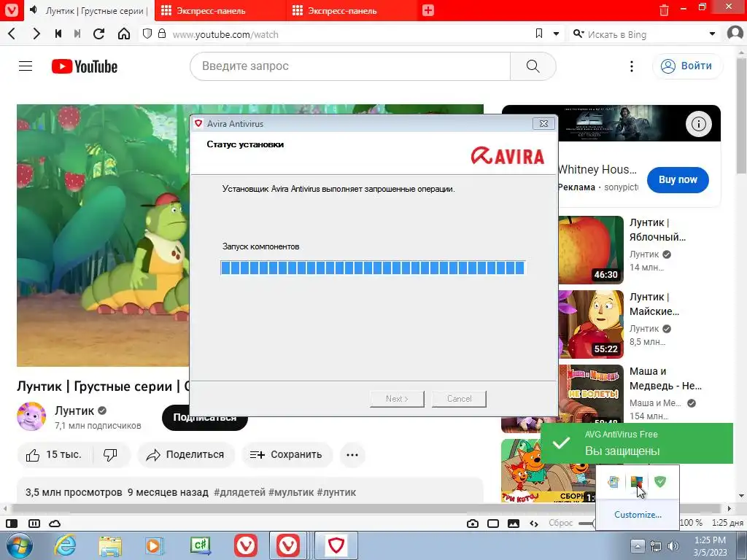
Task: Dislike the video with thumbs down
Action: point(111,455)
